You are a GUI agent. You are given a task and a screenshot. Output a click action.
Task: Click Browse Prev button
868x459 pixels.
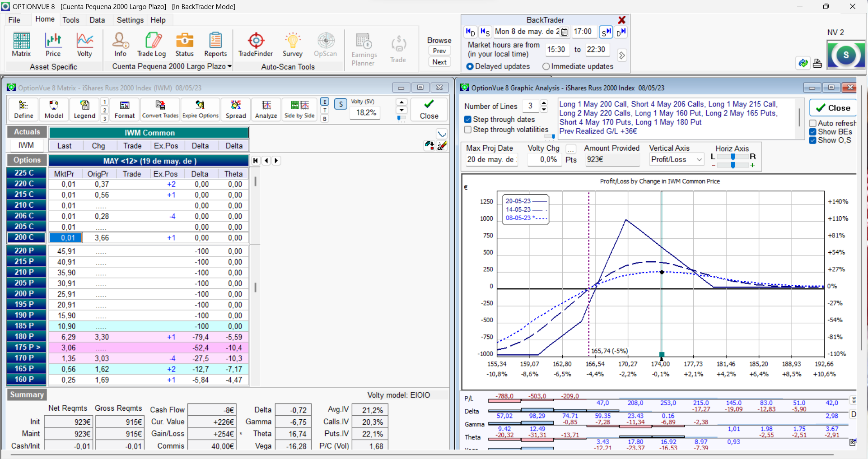[439, 51]
